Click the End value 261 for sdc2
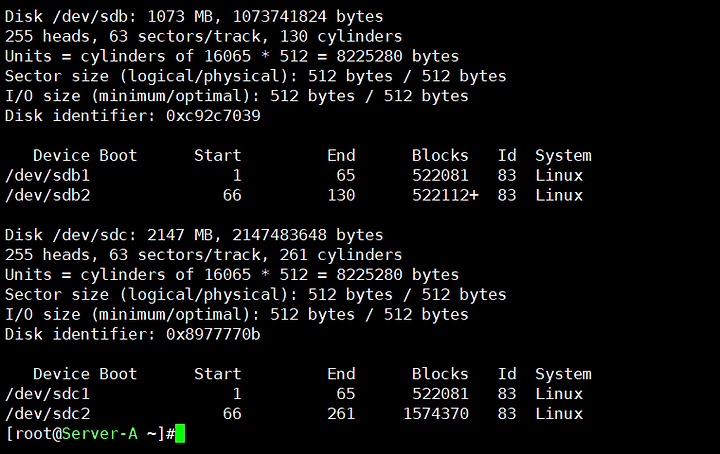The height and width of the screenshot is (454, 720). coord(341,414)
